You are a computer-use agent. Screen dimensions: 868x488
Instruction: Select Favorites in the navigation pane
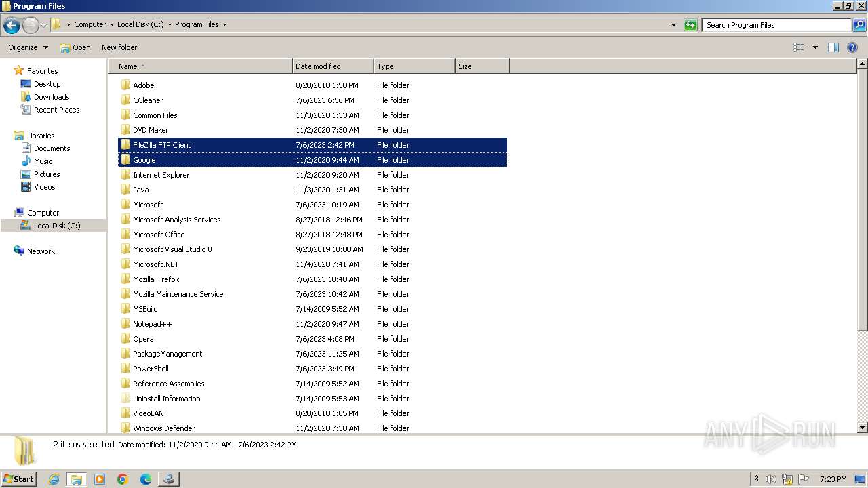click(42, 71)
